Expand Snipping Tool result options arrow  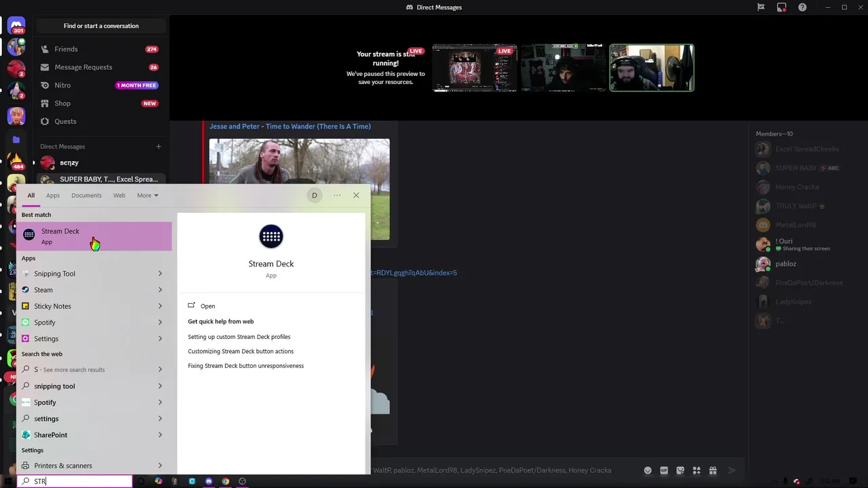click(x=160, y=274)
